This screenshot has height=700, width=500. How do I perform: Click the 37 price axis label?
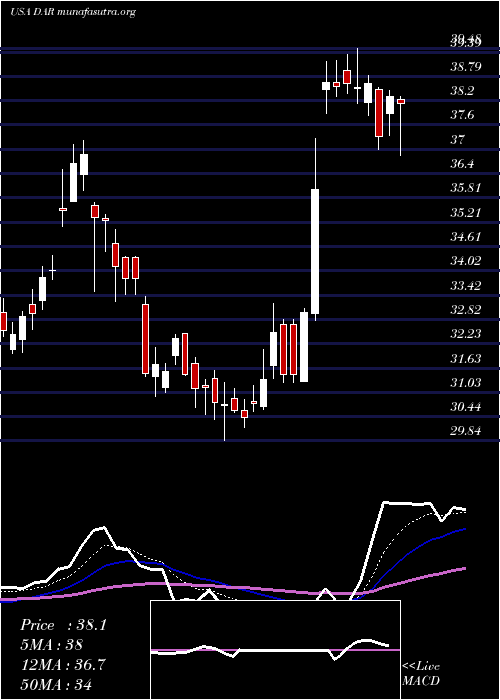click(458, 140)
